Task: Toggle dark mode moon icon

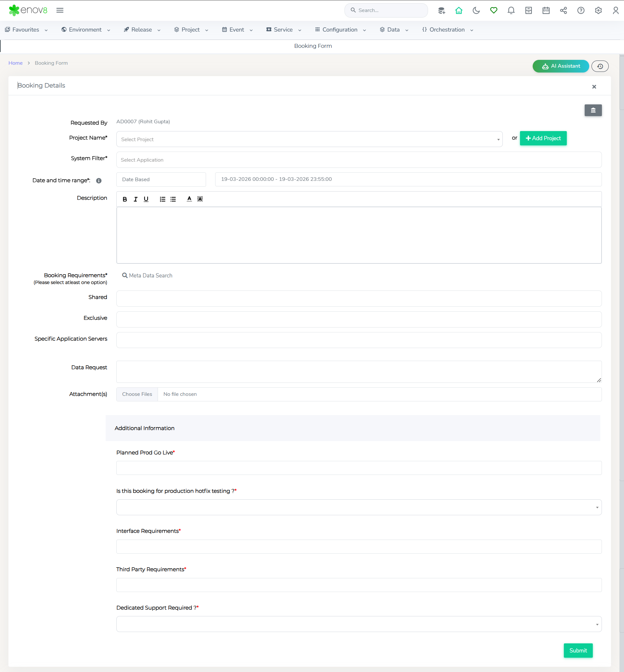Action: (x=476, y=10)
